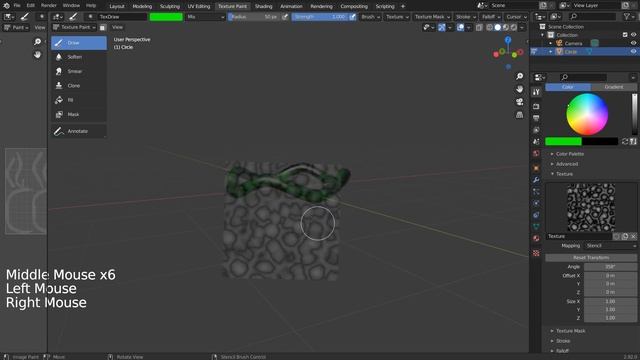Click the zoom magnifier in image editor
Viewport: 640px width, 360px height.
click(37, 42)
